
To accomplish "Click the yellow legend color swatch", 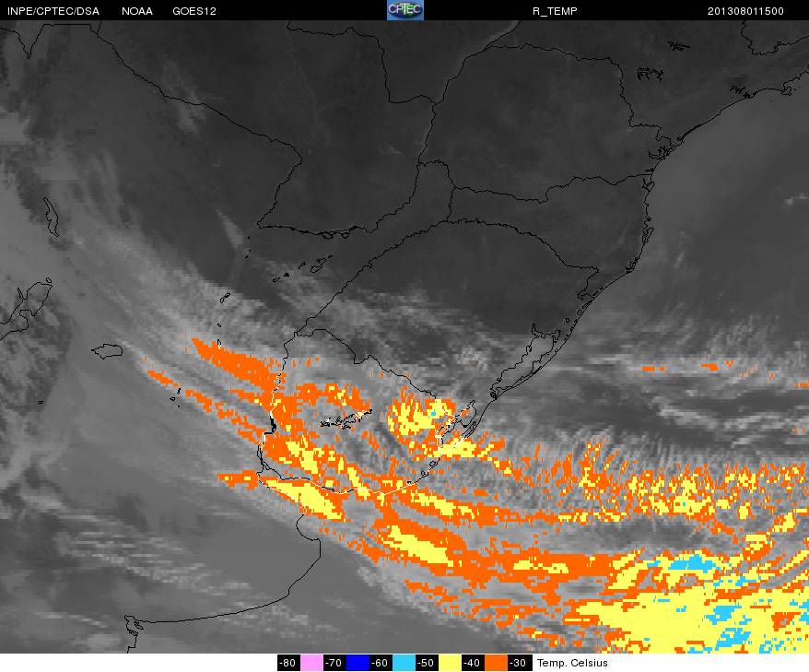I will click(450, 663).
